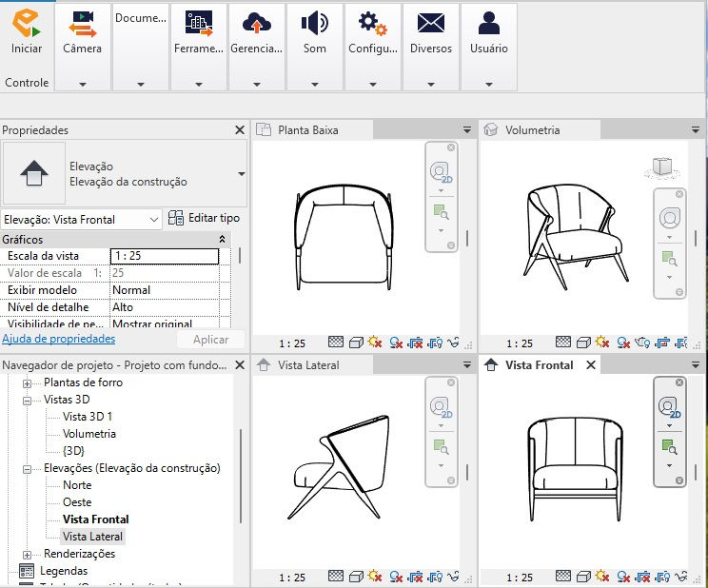This screenshot has width=708, height=588.
Task: Click the ViewCube in Volumetria view
Action: [x=662, y=167]
